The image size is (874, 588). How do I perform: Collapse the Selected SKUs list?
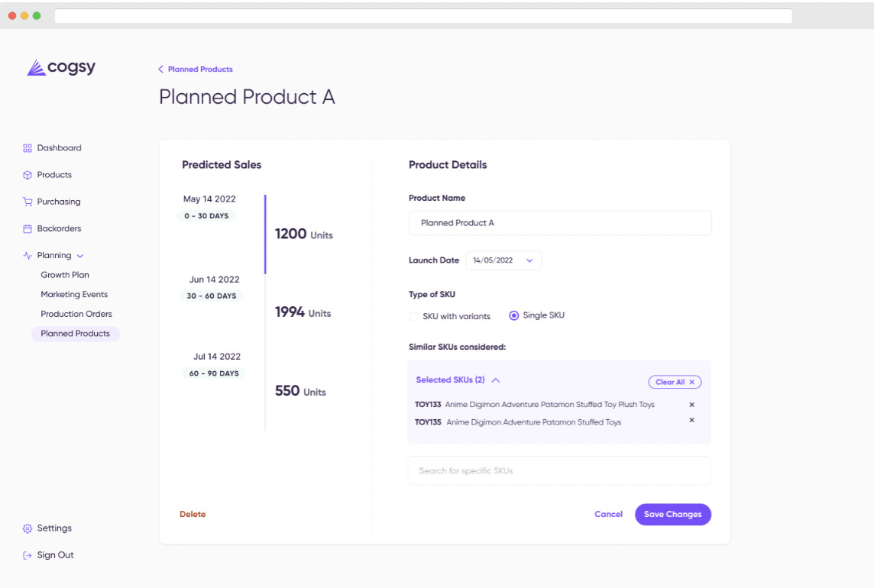[496, 380]
